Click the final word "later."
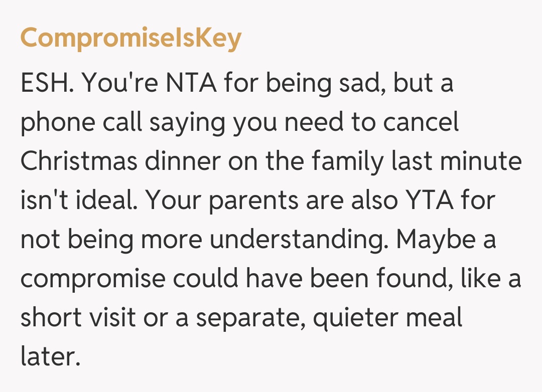The height and width of the screenshot is (392, 542). pyautogui.click(x=50, y=357)
